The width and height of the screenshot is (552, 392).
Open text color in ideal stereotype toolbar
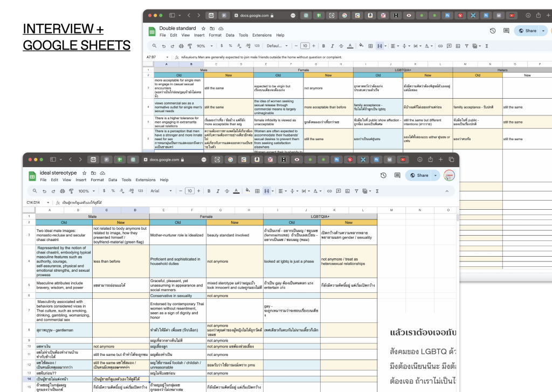pyautogui.click(x=236, y=191)
